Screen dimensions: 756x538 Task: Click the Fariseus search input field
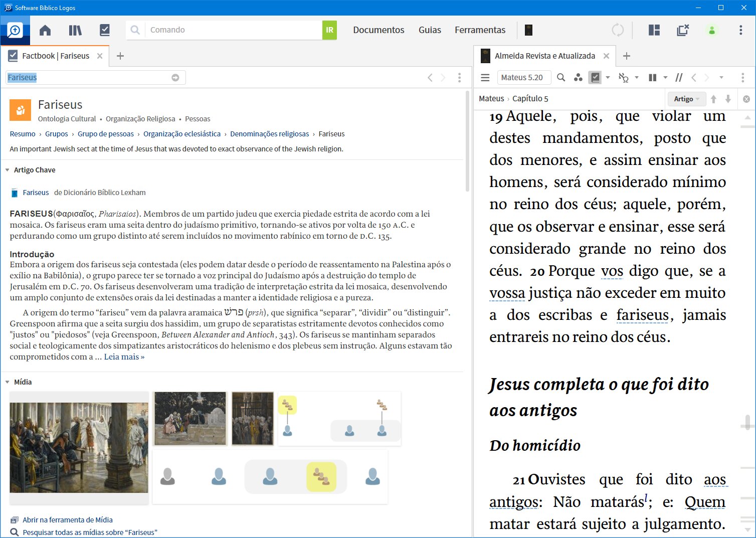point(95,78)
